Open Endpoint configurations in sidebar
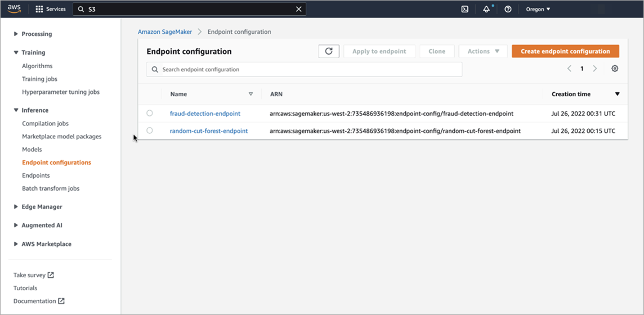Image resolution: width=644 pixels, height=315 pixels. point(57,163)
